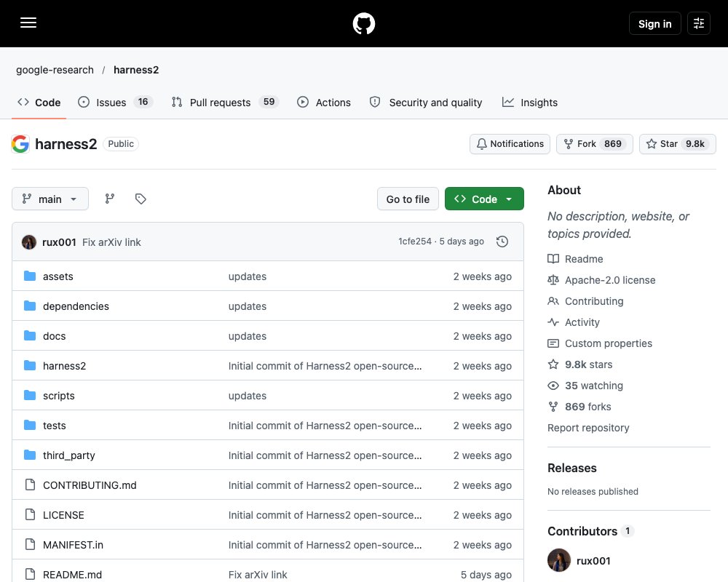The image size is (728, 582).
Task: Switch to the Issues tab
Action: pos(115,103)
